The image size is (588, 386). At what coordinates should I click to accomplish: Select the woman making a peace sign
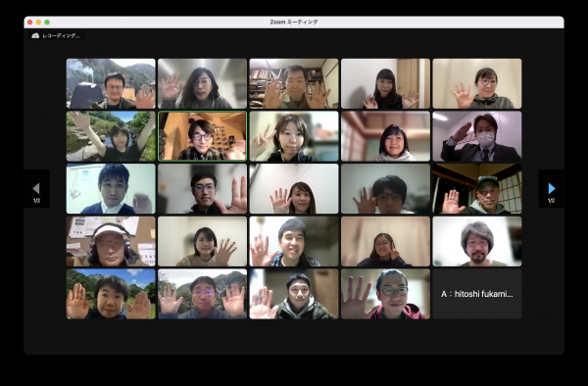[x=294, y=136]
